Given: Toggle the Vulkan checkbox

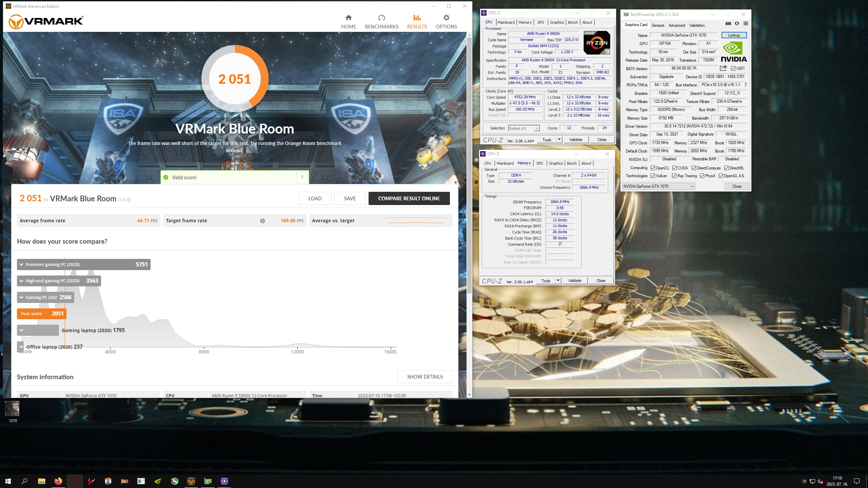Looking at the screenshot, I should [x=653, y=176].
